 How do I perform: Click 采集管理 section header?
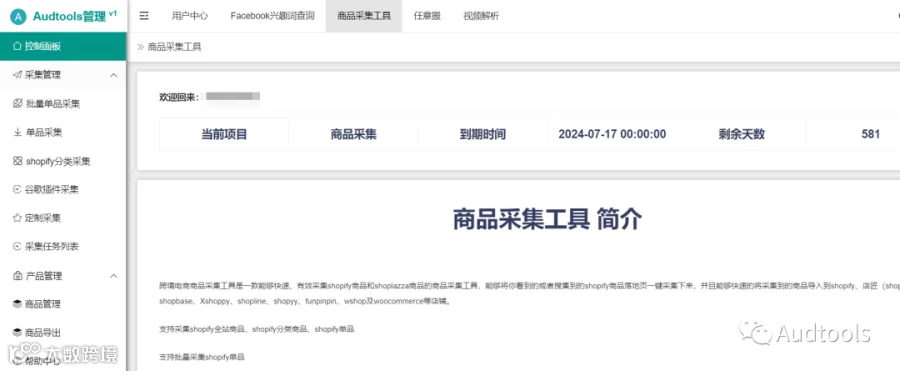(x=63, y=75)
